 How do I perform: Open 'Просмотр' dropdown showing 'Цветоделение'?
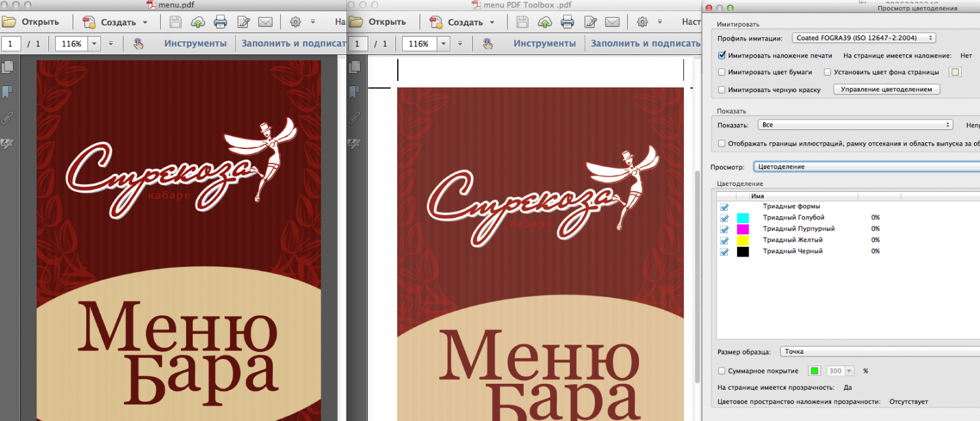(866, 166)
